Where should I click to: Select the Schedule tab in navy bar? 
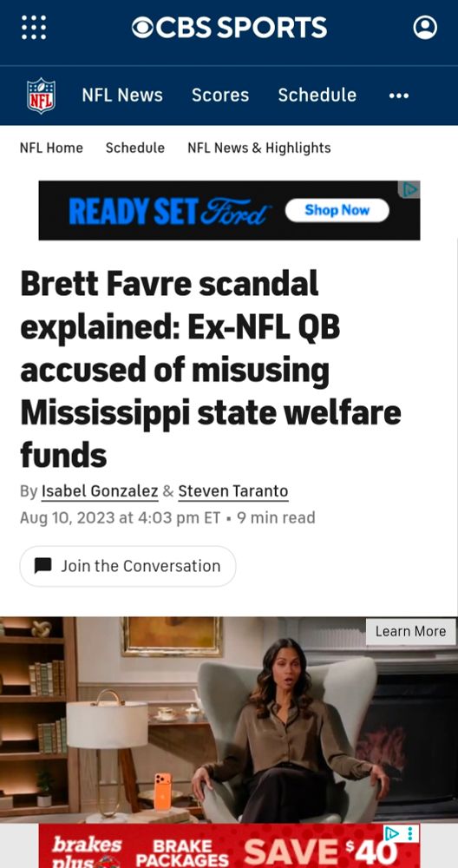click(317, 95)
